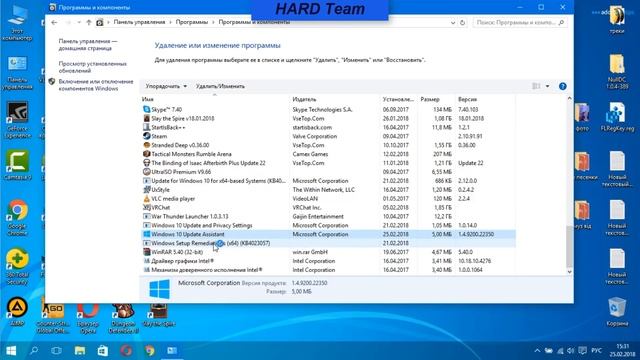Image resolution: width=640 pixels, height=360 pixels.
Task: Click the VLC media player cone icon
Action: (x=147, y=199)
